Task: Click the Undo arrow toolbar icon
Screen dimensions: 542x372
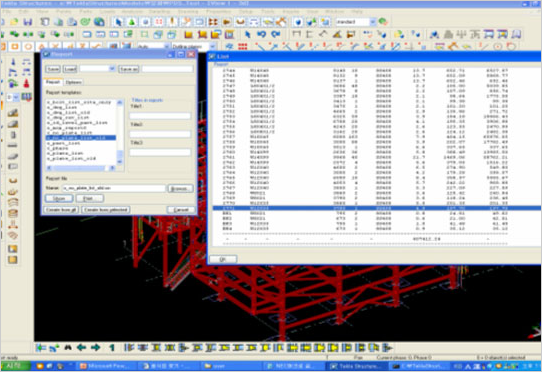Action: point(262,34)
